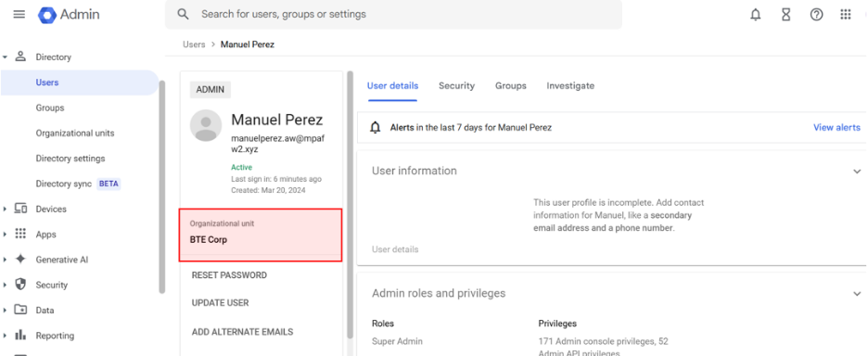
Task: Click the email manuelperez.aw@mpafw2.xyz
Action: [x=278, y=144]
